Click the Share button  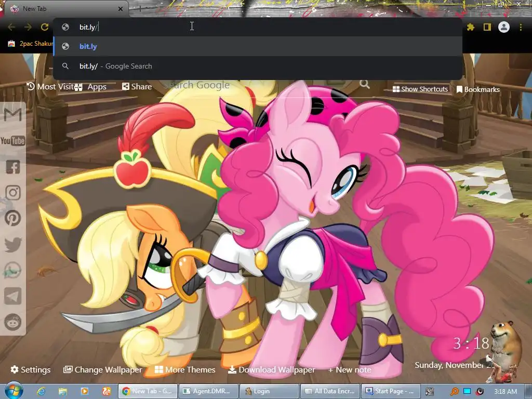pos(137,87)
